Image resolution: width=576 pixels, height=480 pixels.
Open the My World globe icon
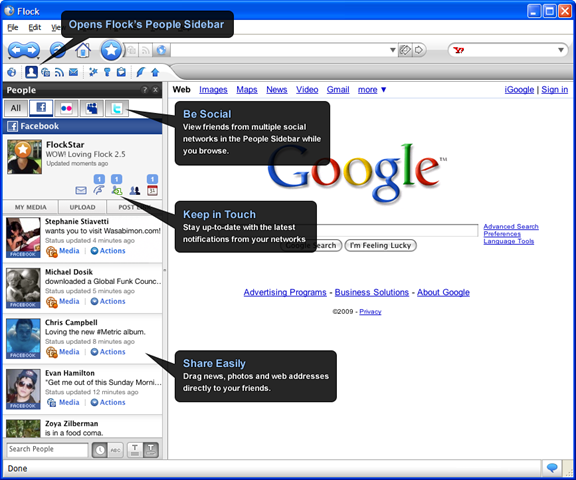pos(12,72)
